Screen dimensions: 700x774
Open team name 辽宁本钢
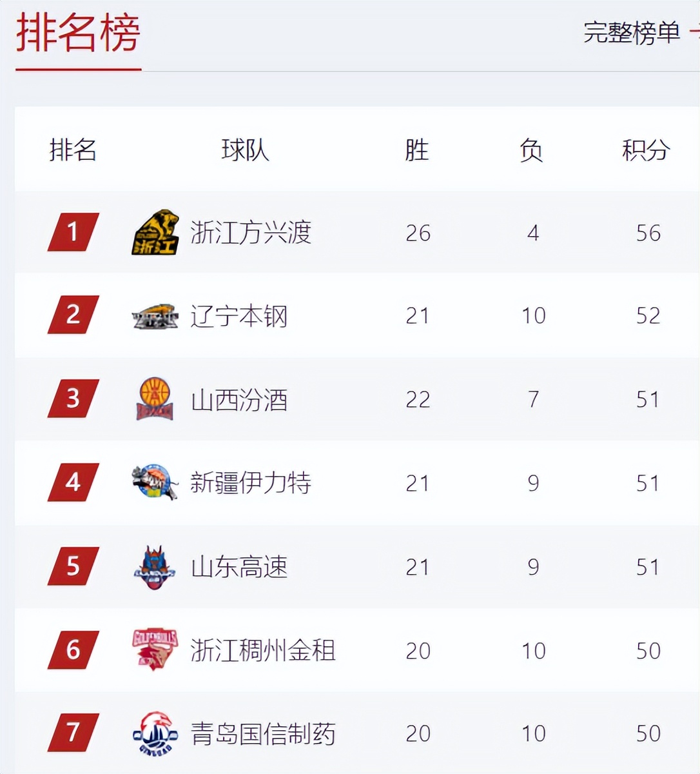tap(238, 316)
